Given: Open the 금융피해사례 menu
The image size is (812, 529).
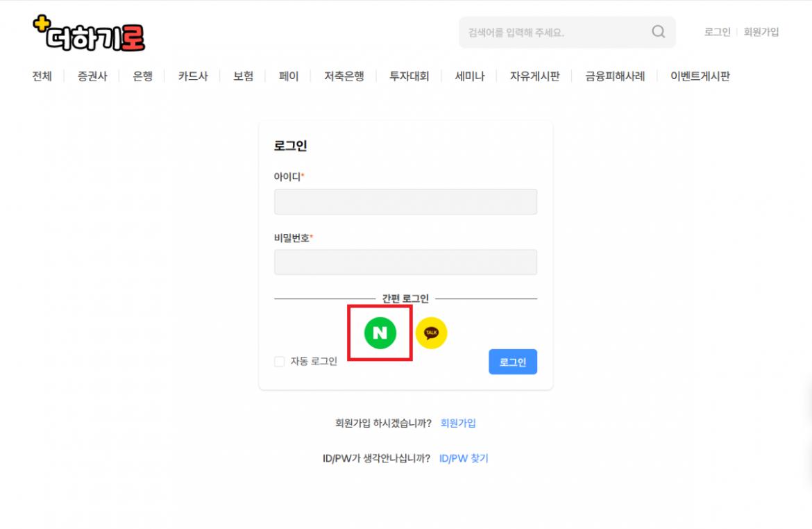Looking at the screenshot, I should (x=615, y=76).
